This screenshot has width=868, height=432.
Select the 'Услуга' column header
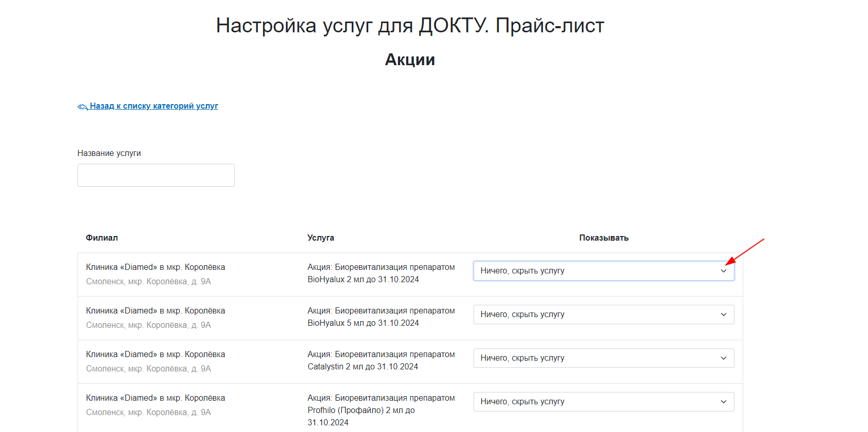[320, 238]
